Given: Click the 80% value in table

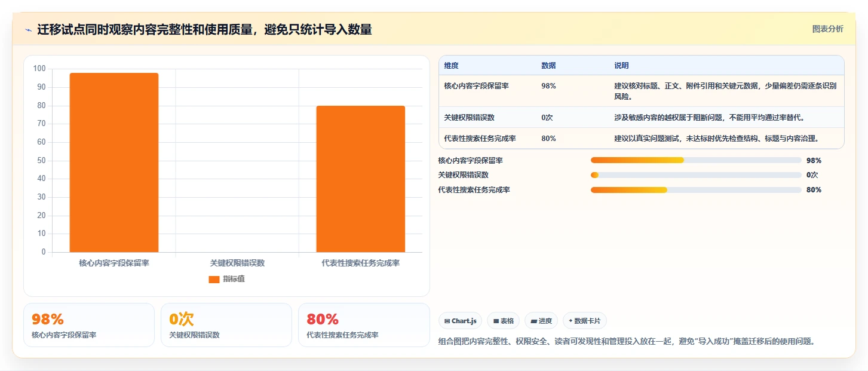Looking at the screenshot, I should tap(548, 139).
